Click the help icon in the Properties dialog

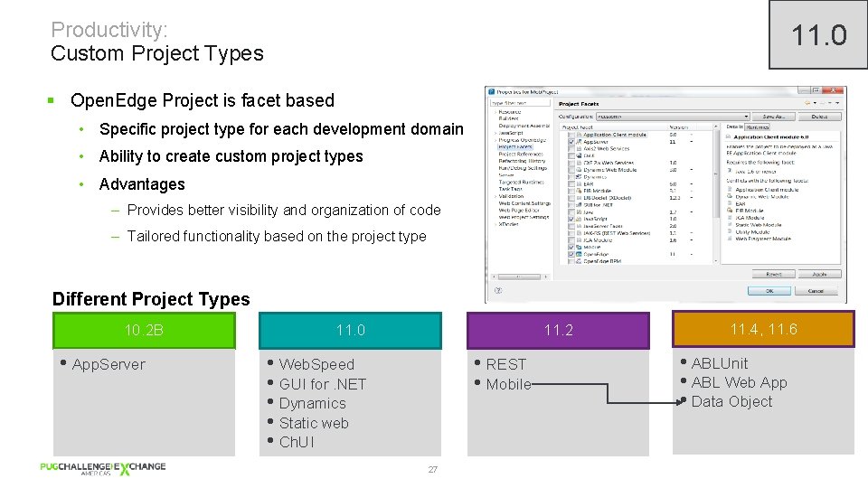498,290
